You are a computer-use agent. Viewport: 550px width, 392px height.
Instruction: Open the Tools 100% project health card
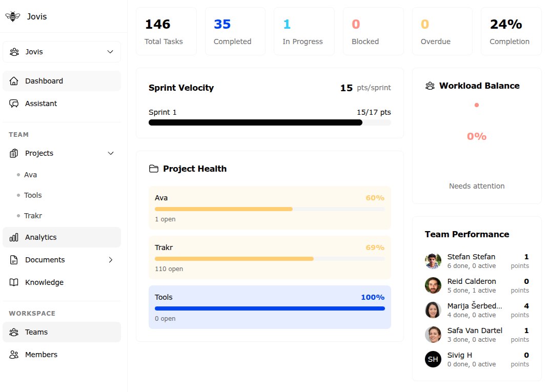(270, 307)
